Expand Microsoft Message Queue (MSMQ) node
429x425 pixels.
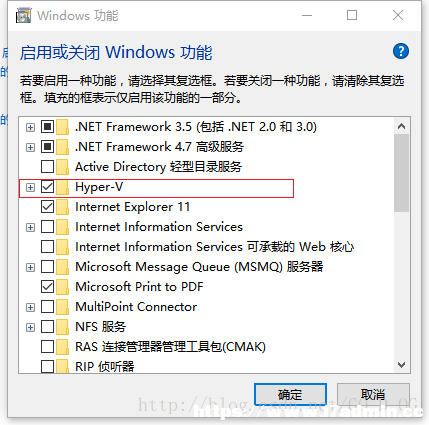(30, 267)
